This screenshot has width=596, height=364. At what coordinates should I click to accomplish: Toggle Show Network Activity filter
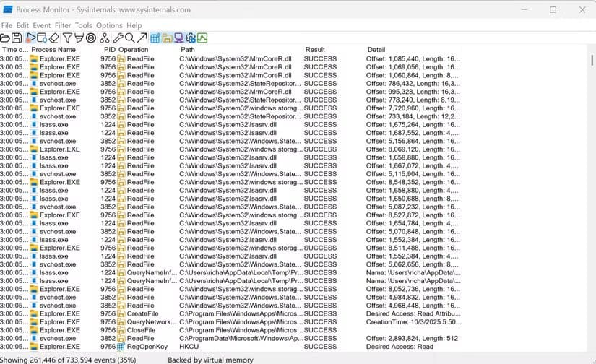coord(178,38)
